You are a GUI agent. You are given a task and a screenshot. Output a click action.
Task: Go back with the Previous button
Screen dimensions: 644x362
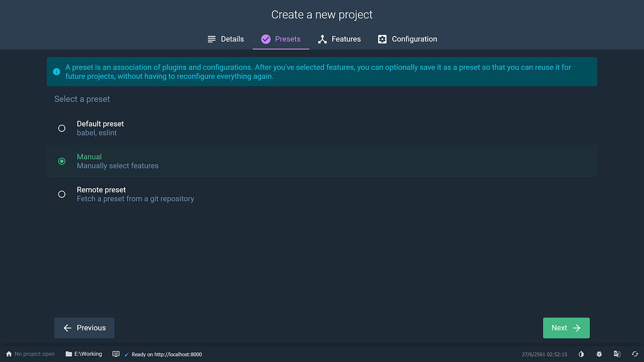coord(84,328)
